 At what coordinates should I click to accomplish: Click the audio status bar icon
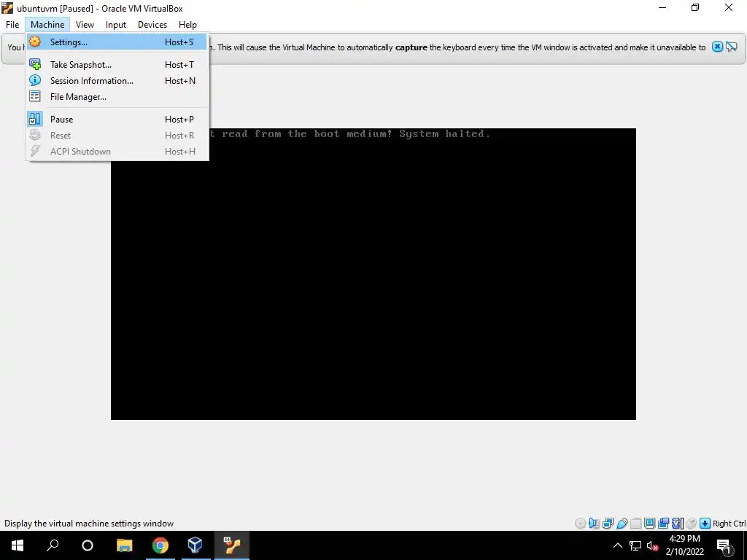tap(594, 524)
